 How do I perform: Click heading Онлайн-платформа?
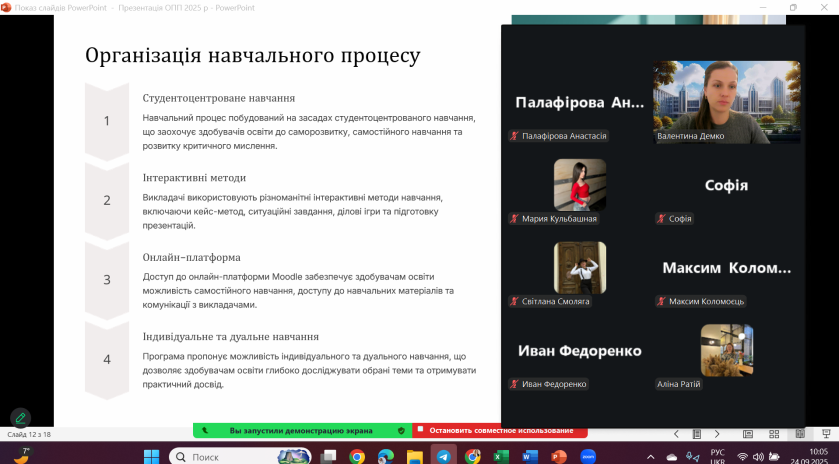(x=192, y=257)
